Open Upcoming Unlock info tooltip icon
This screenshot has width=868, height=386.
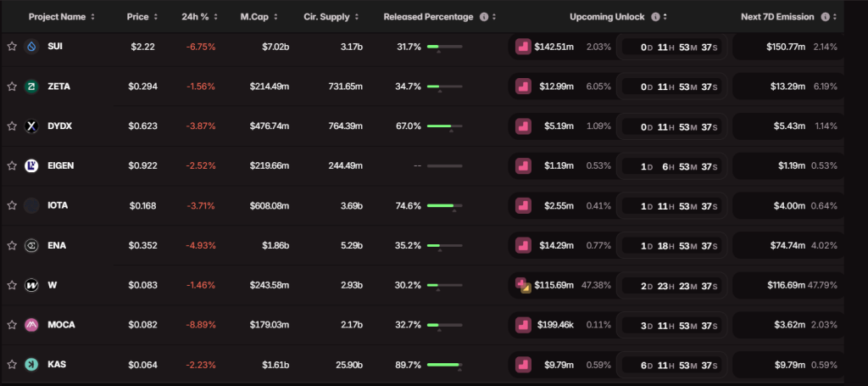pyautogui.click(x=655, y=17)
